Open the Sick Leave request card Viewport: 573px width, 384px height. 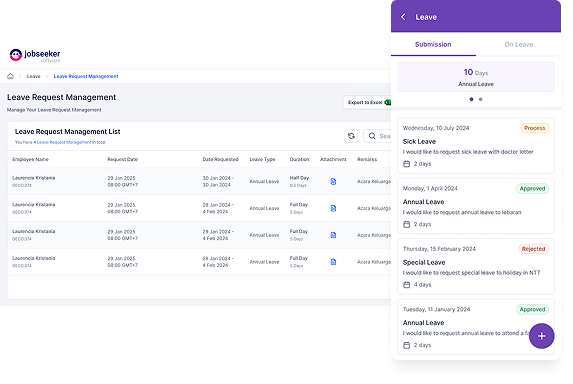(476, 145)
